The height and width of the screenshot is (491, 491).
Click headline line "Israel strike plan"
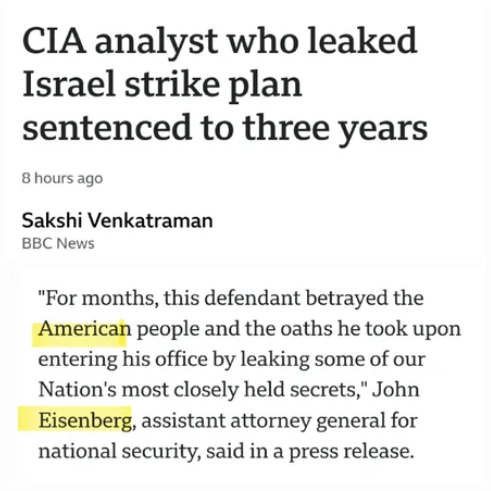point(162,84)
